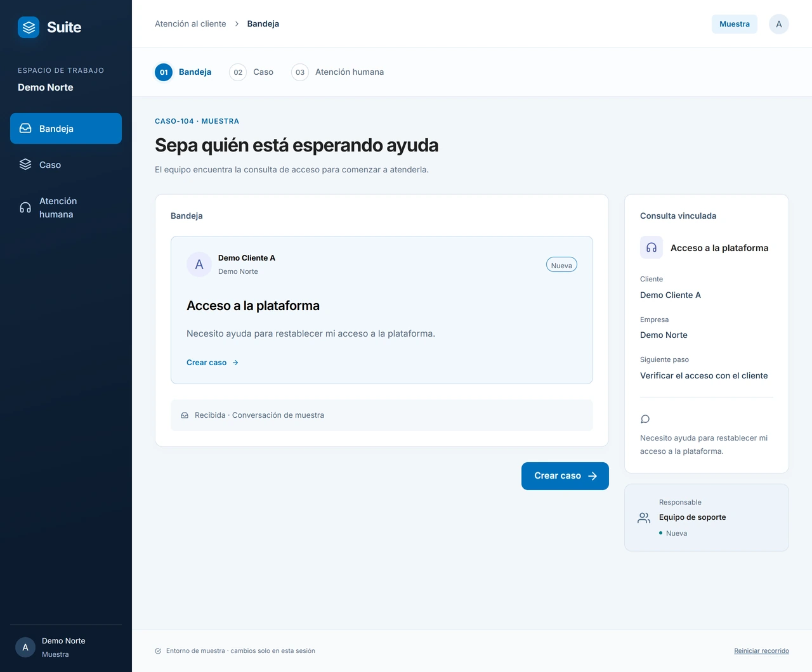Click the Muestra badge in the header
Screen dimensions: 812x672
[735, 24]
